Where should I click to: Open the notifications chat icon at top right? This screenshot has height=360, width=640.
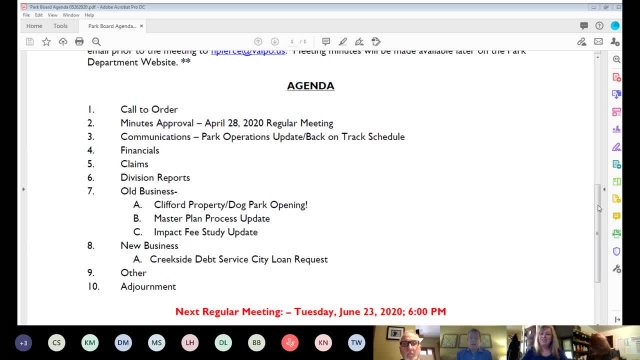584,26
